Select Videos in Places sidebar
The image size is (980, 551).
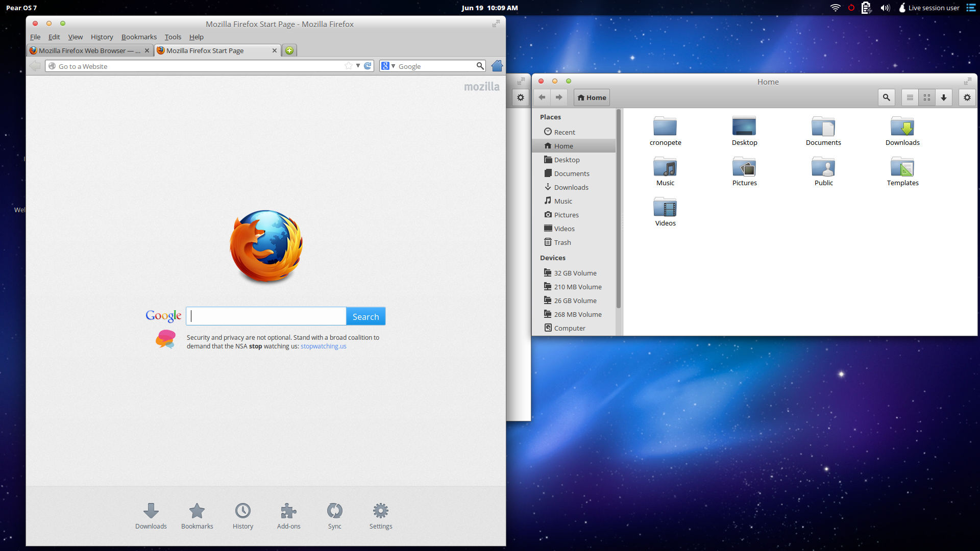coord(574,229)
